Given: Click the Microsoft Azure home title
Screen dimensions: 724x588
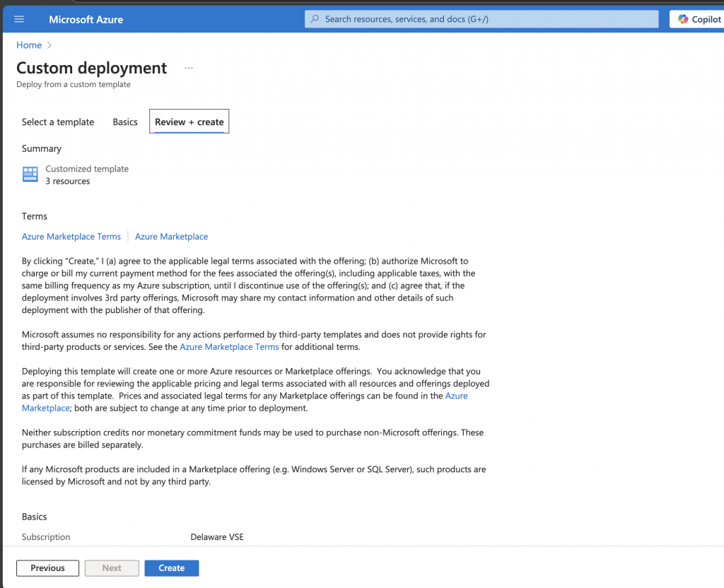Looking at the screenshot, I should click(86, 19).
